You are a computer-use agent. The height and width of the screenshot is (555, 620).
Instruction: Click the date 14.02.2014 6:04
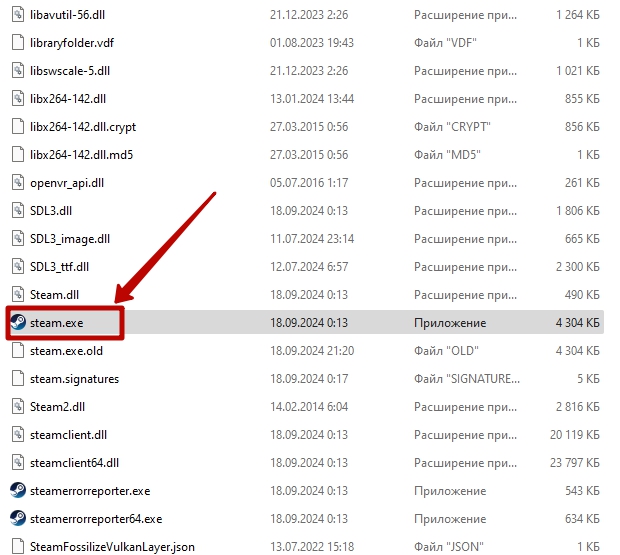coord(309,407)
